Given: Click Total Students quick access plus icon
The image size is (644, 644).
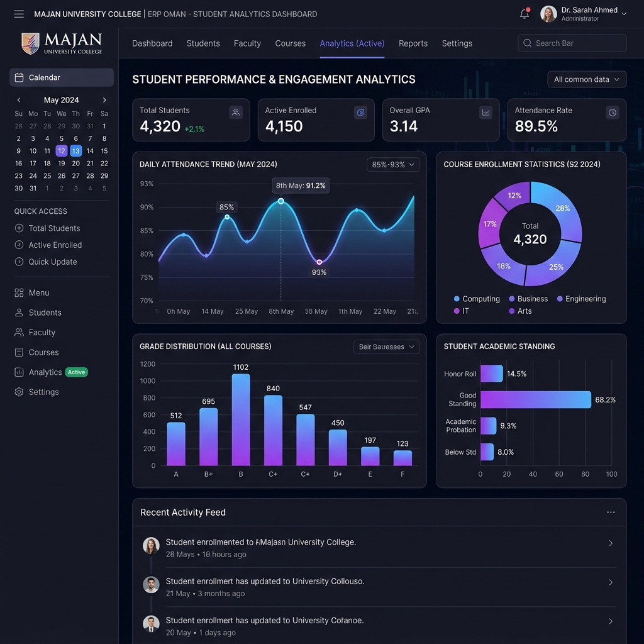Looking at the screenshot, I should (x=19, y=228).
